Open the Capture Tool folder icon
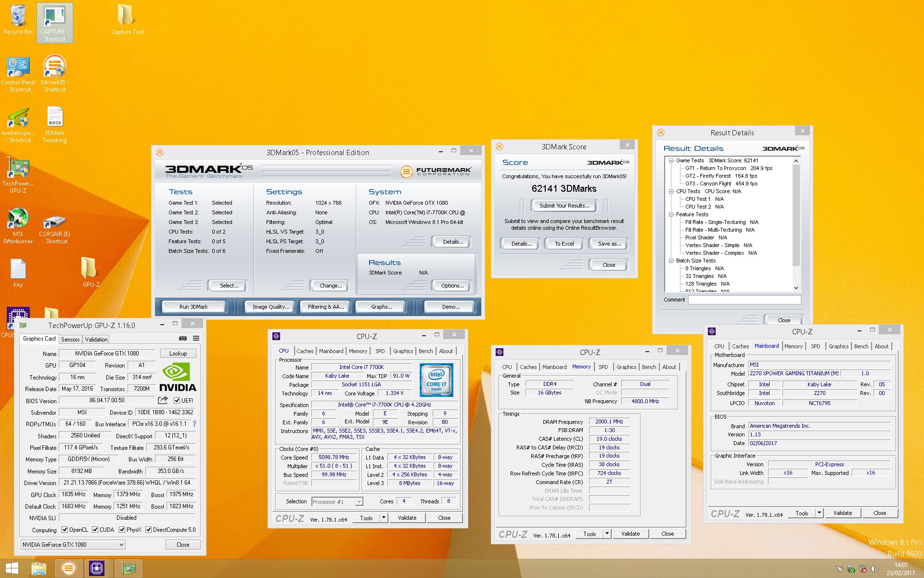This screenshot has width=924, height=578. [127, 20]
